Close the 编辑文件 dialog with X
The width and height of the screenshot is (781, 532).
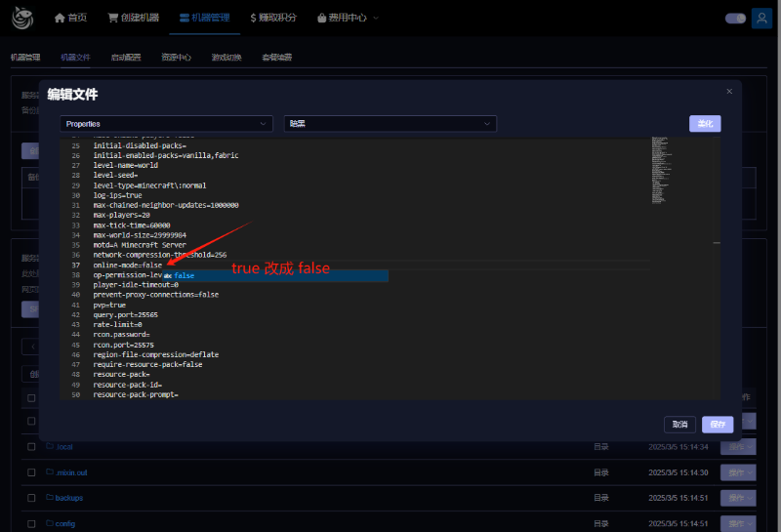click(x=729, y=91)
